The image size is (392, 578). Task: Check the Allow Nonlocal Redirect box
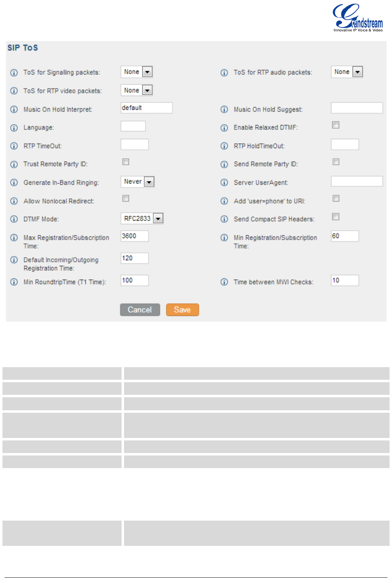pos(126,199)
